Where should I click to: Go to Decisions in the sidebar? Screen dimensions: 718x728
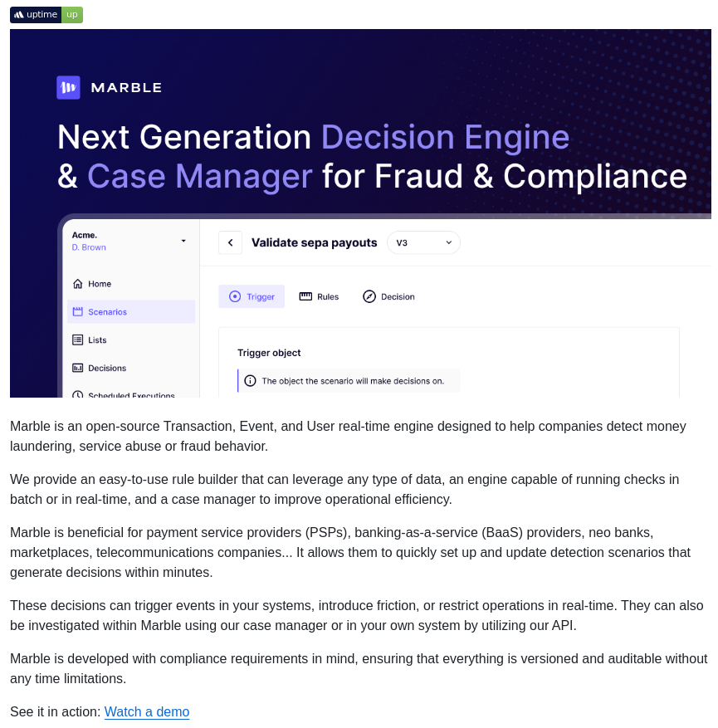click(x=107, y=368)
